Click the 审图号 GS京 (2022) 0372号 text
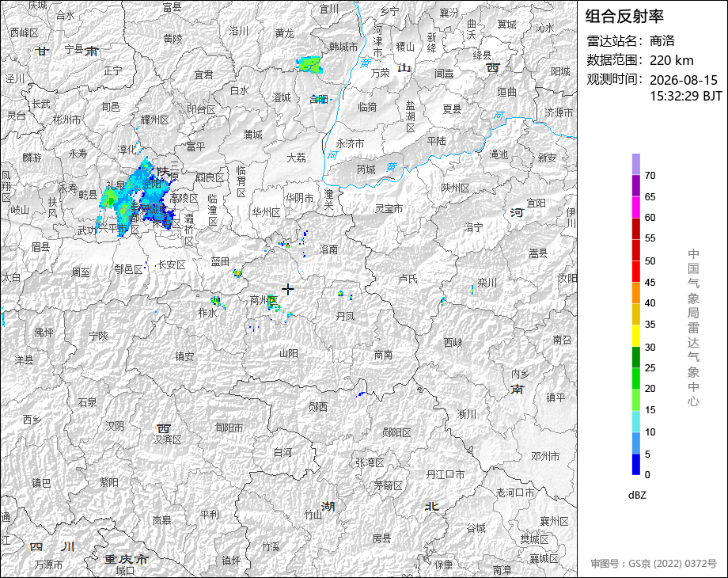 click(654, 564)
